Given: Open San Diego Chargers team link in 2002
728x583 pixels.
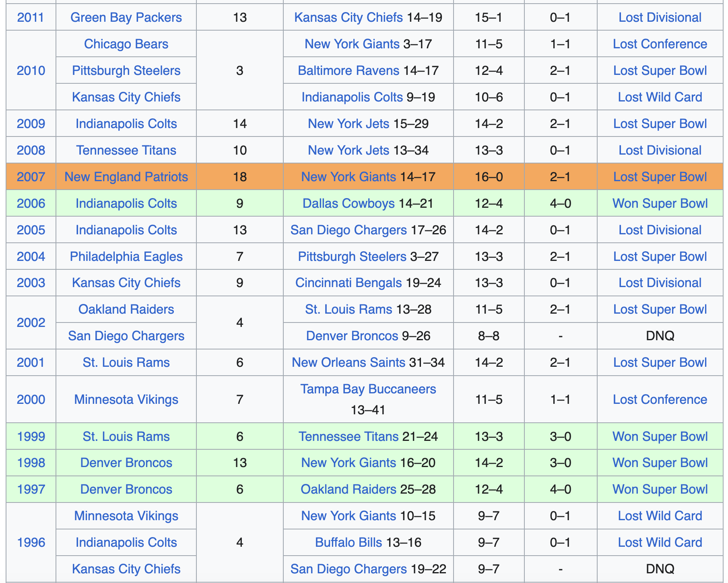Looking at the screenshot, I should tap(126, 336).
